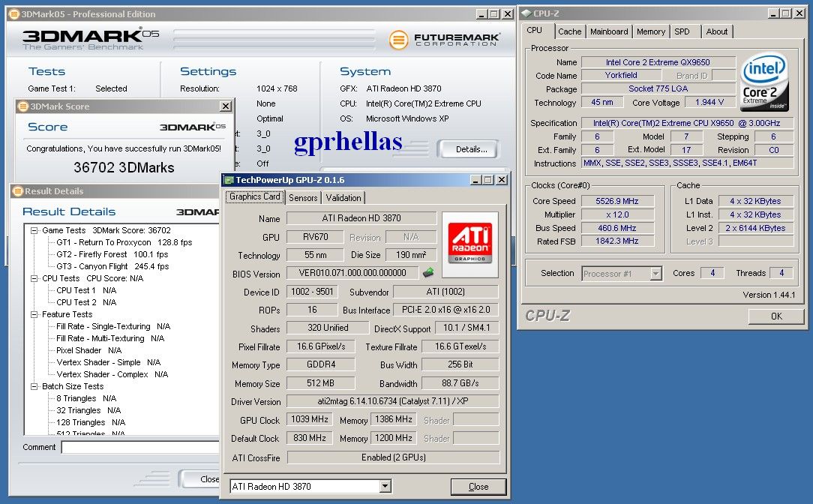Select Fill Rate - Multi-Texturing row
Viewport: 813px width, 504px height.
110,338
